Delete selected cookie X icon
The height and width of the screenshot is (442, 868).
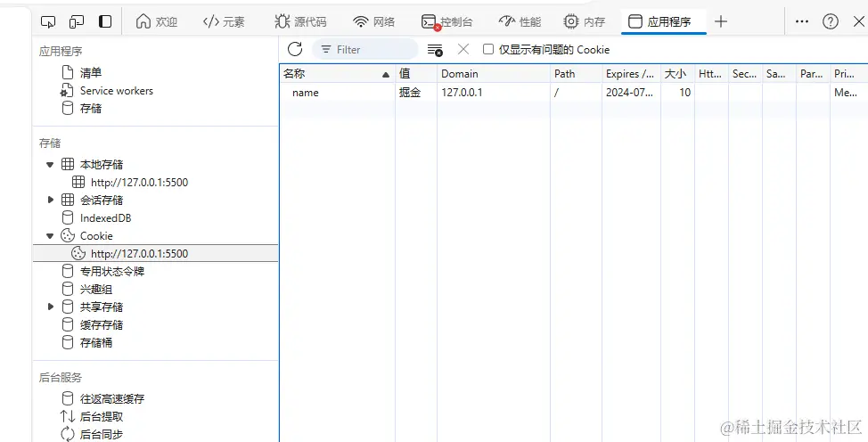(x=463, y=49)
